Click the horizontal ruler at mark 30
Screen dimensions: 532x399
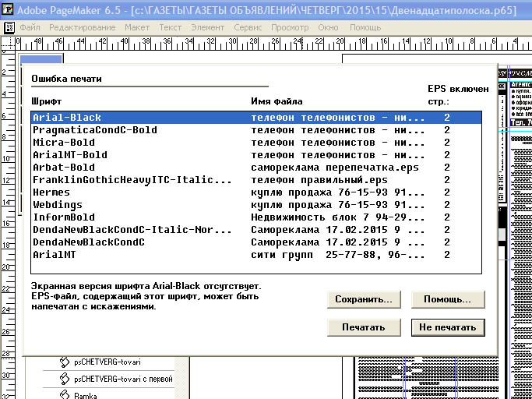233,43
